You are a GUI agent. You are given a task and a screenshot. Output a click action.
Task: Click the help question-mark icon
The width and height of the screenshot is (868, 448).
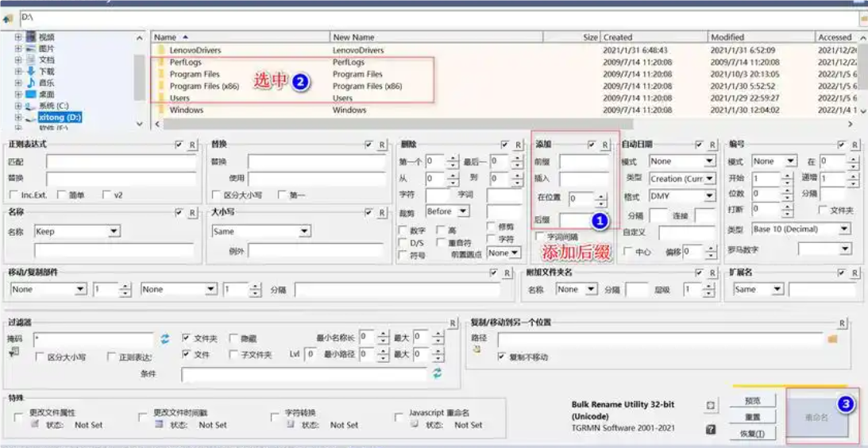point(712,429)
